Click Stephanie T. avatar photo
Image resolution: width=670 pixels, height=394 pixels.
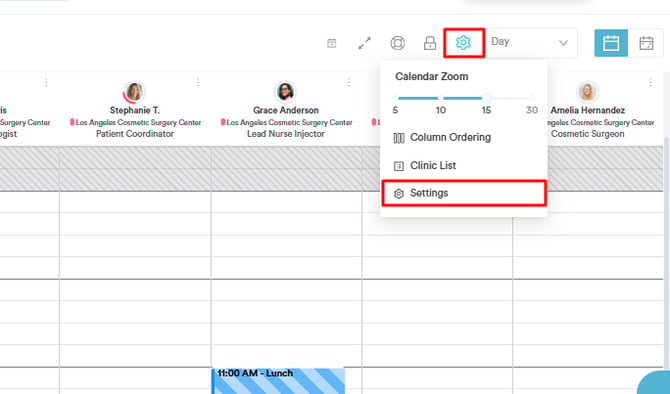[134, 92]
